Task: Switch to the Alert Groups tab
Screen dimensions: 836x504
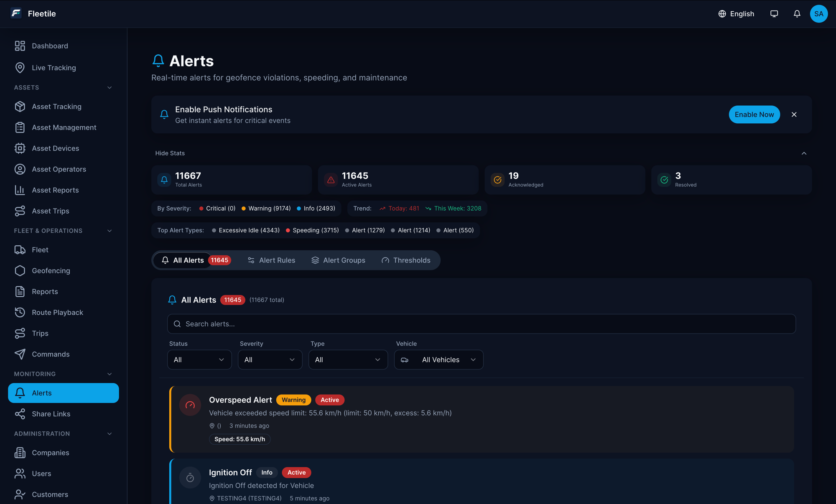Action: [338, 260]
